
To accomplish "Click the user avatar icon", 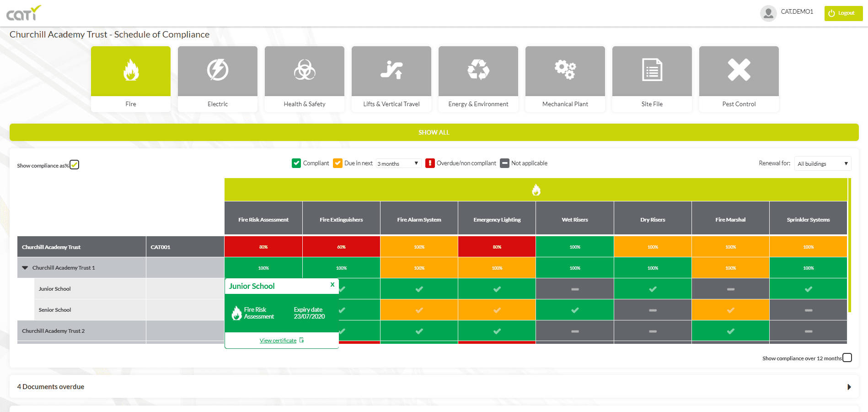I will pyautogui.click(x=768, y=13).
